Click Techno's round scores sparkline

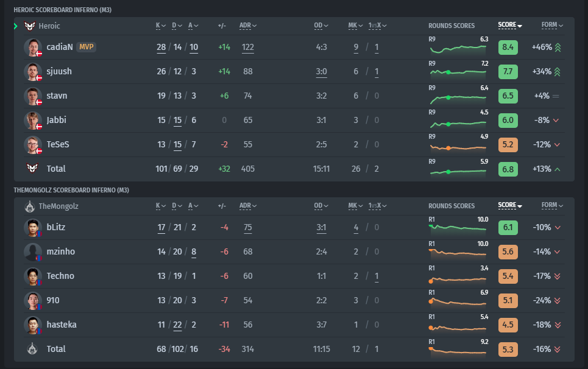coord(458,279)
